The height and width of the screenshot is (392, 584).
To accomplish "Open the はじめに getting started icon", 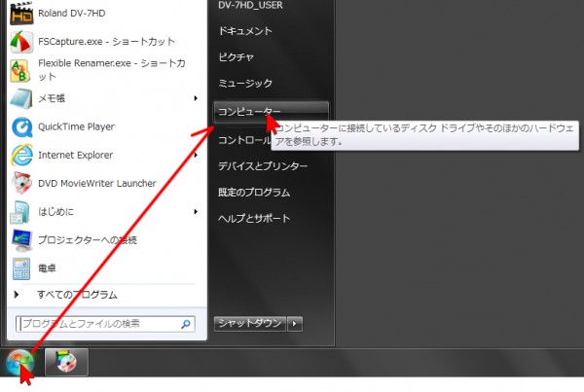I will click(20, 212).
